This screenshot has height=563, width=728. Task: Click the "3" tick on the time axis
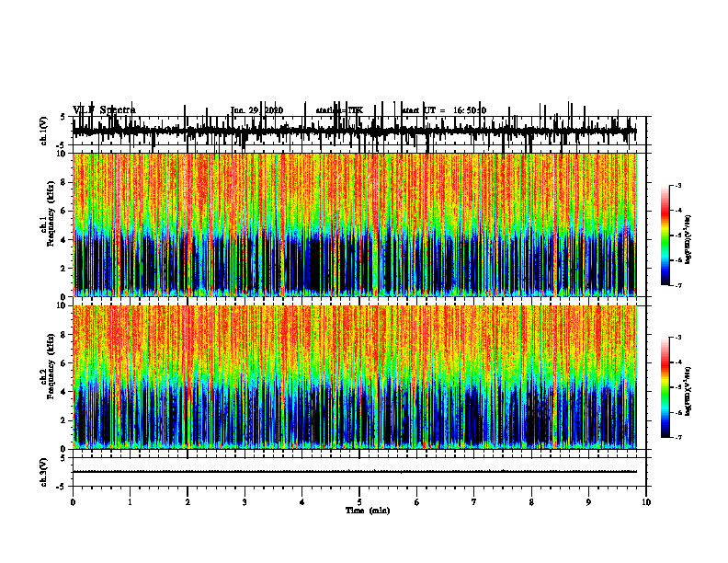245,502
